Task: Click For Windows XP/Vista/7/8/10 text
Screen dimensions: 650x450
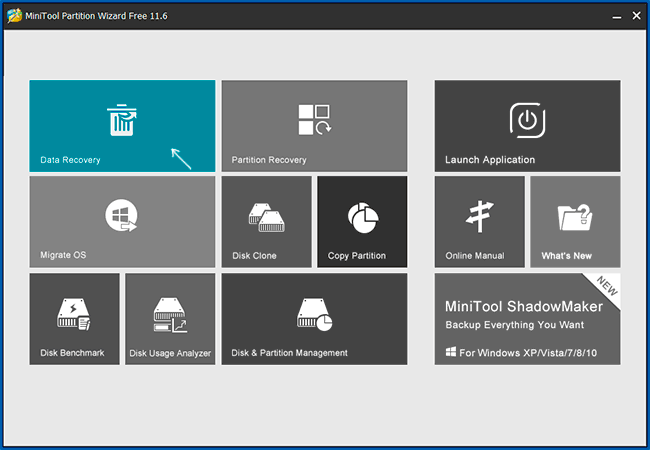Action: (x=528, y=353)
